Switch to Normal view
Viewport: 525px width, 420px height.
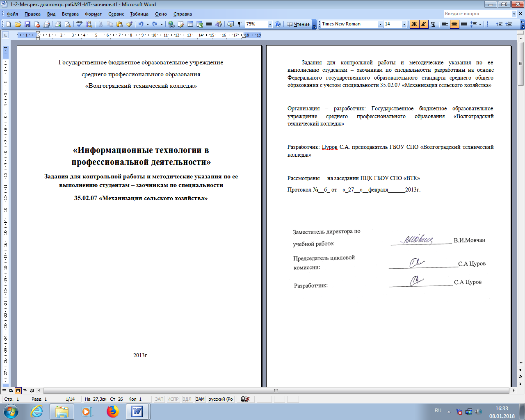pyautogui.click(x=4, y=390)
